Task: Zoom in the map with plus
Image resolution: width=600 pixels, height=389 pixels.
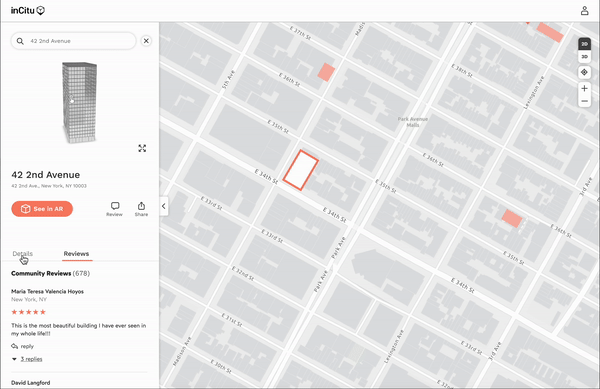Action: pyautogui.click(x=584, y=88)
